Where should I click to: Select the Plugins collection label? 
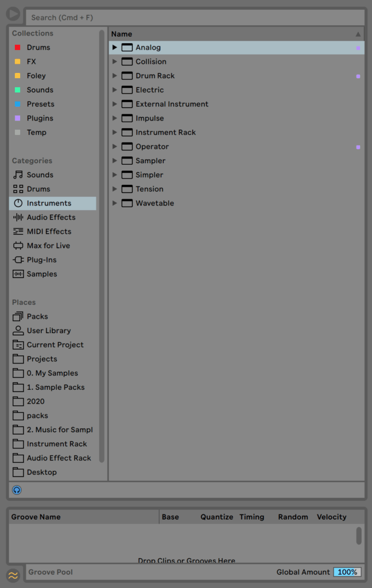[x=40, y=118]
